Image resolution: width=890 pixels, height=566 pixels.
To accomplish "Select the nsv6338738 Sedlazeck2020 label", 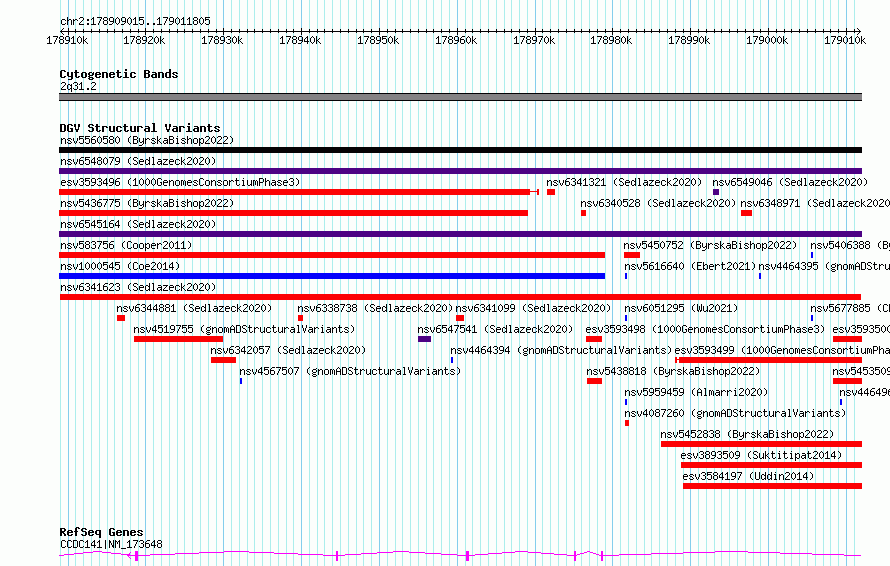I will coord(375,308).
